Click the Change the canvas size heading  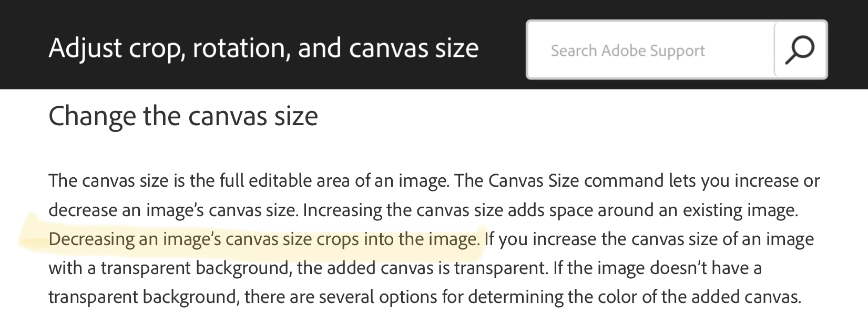[x=184, y=117]
